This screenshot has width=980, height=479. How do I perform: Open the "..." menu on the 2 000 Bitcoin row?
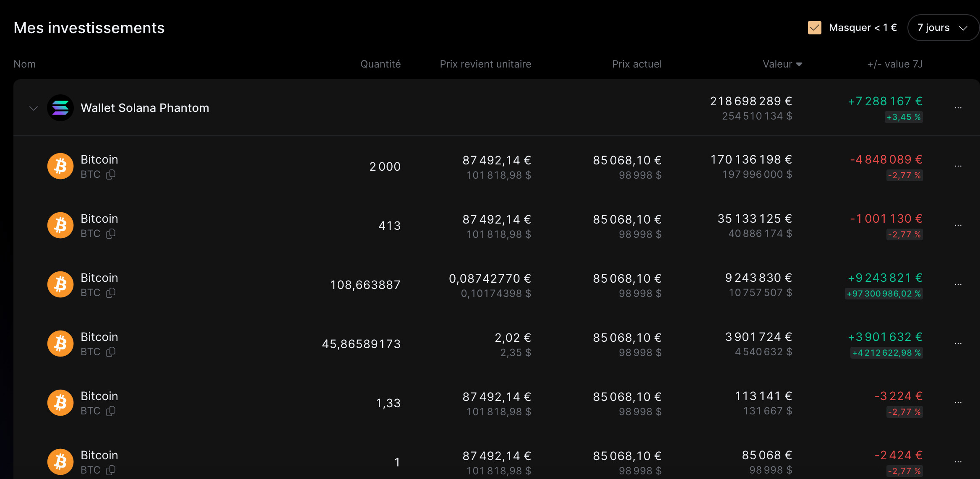(x=959, y=166)
